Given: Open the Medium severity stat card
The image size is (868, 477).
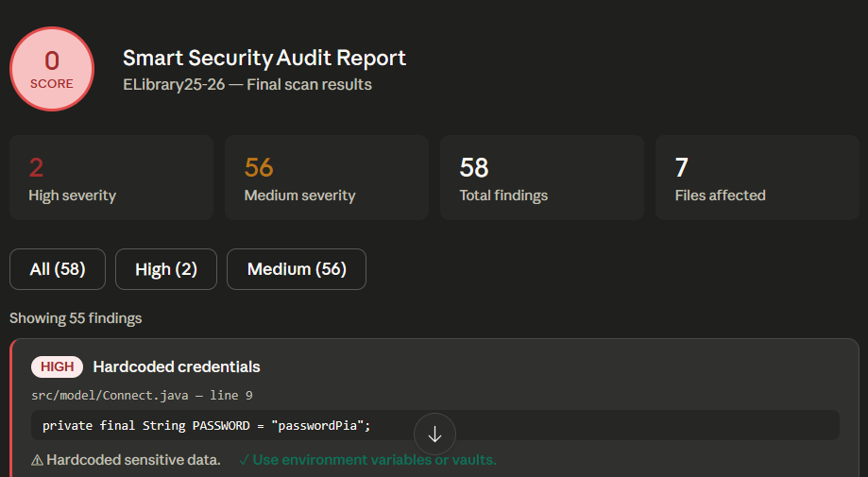Looking at the screenshot, I should click(327, 178).
